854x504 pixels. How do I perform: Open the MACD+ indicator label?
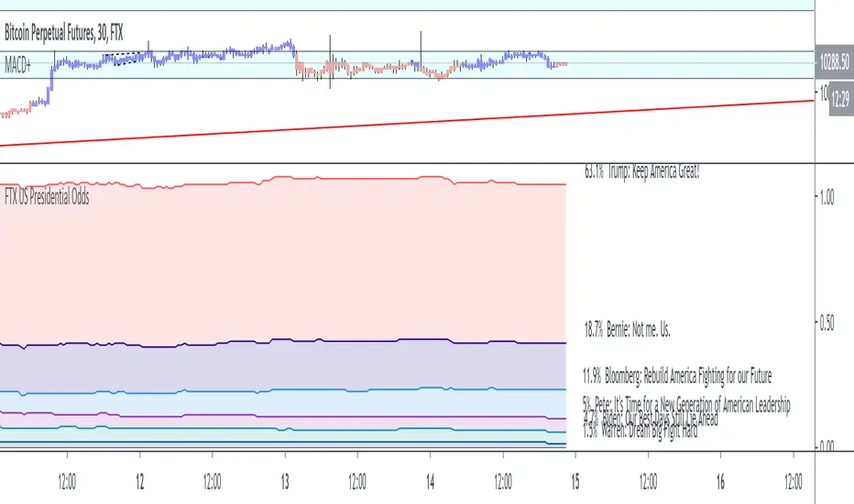[x=17, y=66]
